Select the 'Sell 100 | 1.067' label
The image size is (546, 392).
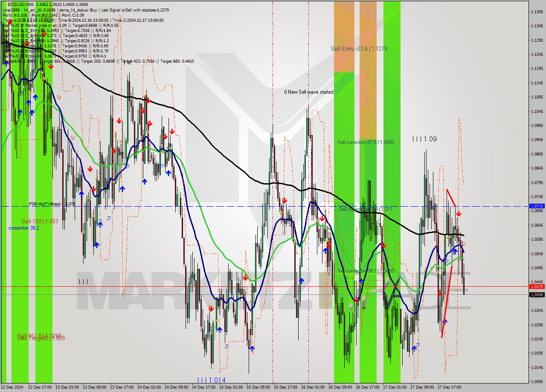40,221
